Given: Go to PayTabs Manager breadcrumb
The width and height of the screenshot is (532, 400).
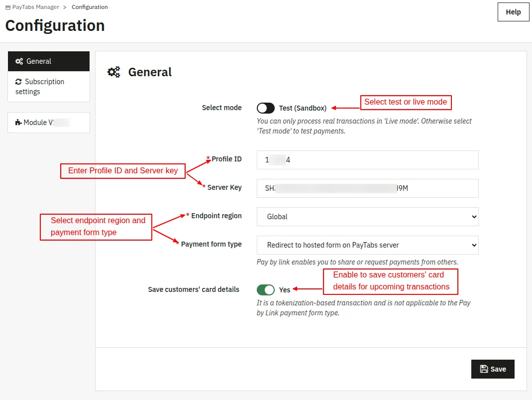Looking at the screenshot, I should click(x=36, y=7).
